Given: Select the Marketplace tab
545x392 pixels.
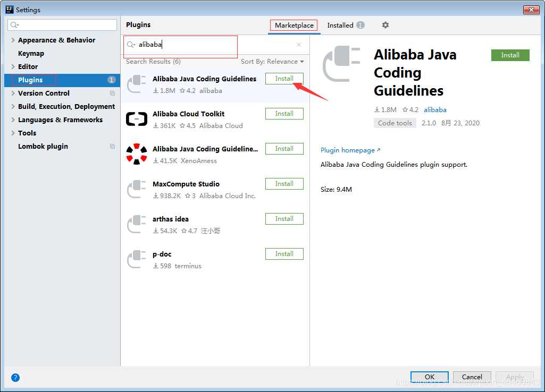Looking at the screenshot, I should click(x=294, y=25).
